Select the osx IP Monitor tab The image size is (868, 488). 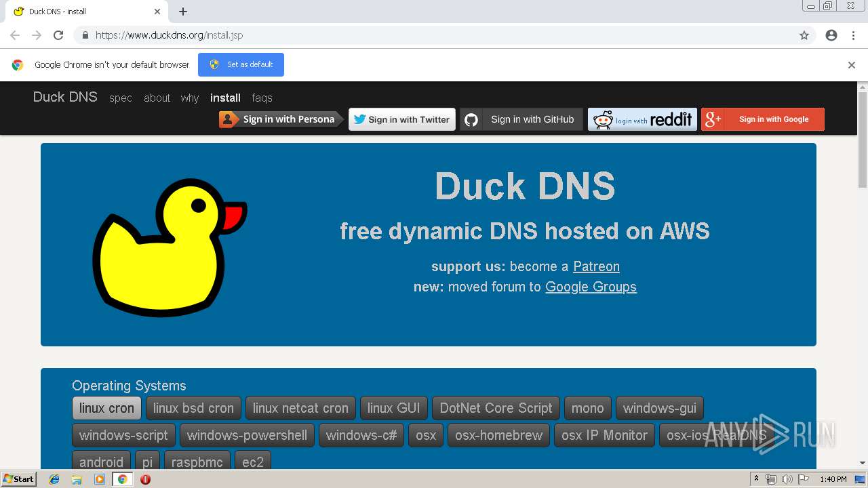(x=604, y=435)
